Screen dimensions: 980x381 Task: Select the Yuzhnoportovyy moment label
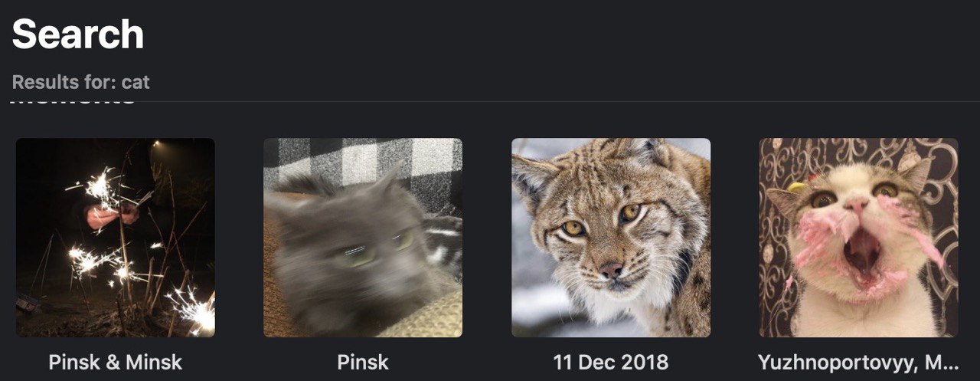coord(859,362)
